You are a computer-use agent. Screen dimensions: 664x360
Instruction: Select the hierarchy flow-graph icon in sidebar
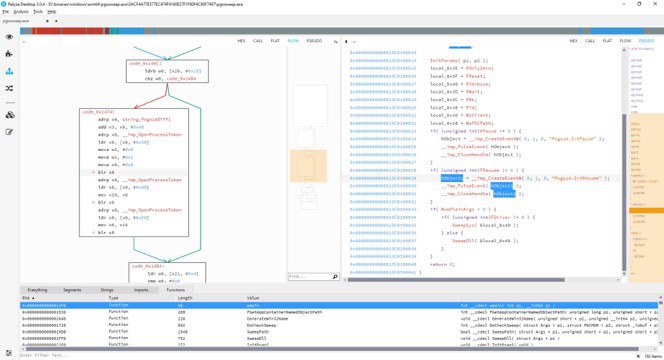pos(9,71)
